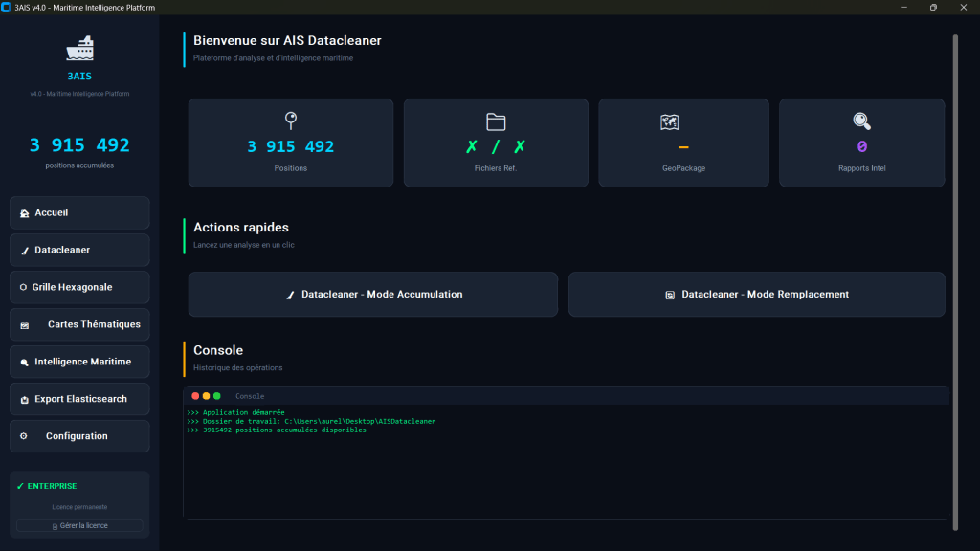Launch Datacleaner - Mode Remplacement
The width and height of the screenshot is (980, 551).
[x=756, y=295]
